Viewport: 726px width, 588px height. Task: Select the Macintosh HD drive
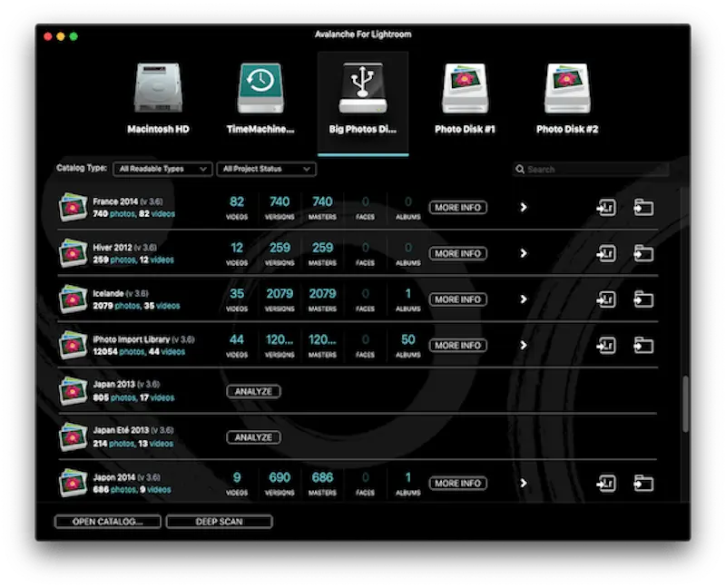pos(158,99)
